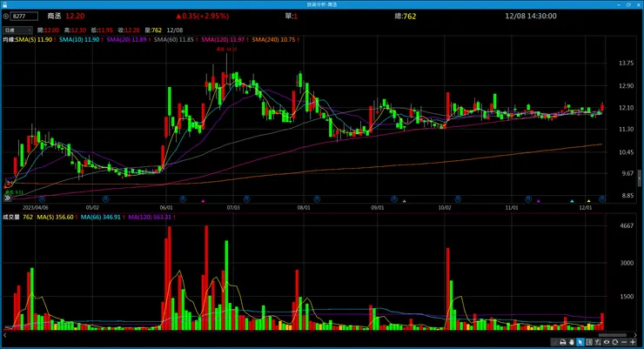
Task: Click the vertical slider on right edge
Action: (x=640, y=178)
